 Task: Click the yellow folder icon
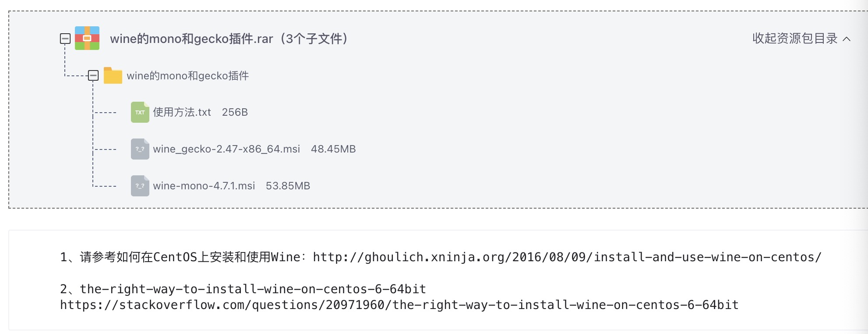click(x=113, y=75)
